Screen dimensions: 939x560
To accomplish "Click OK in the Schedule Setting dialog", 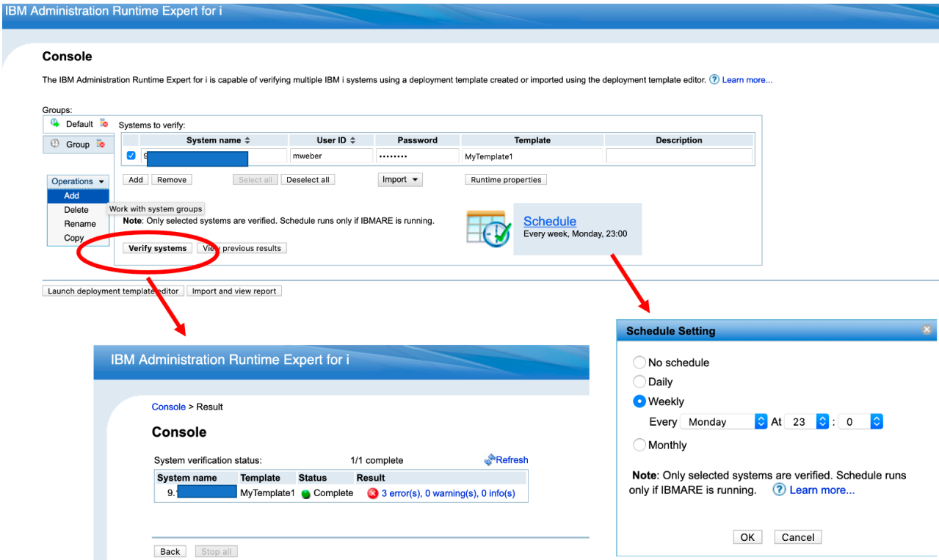I will click(747, 537).
